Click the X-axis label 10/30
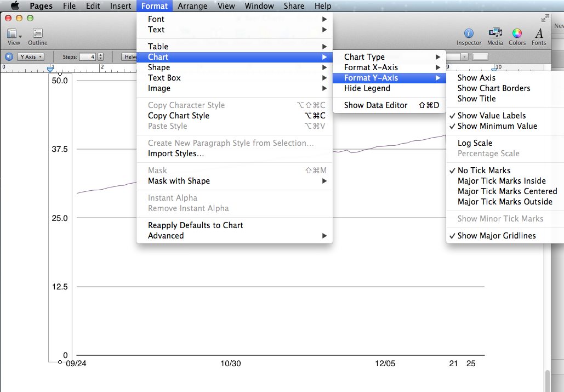This screenshot has height=392, width=564. [231, 363]
